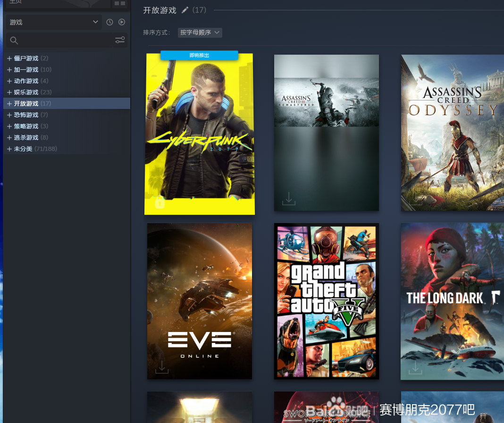The height and width of the screenshot is (423, 504).
Task: Expand the 僵尸游戏 category
Action: pyautogui.click(x=9, y=58)
